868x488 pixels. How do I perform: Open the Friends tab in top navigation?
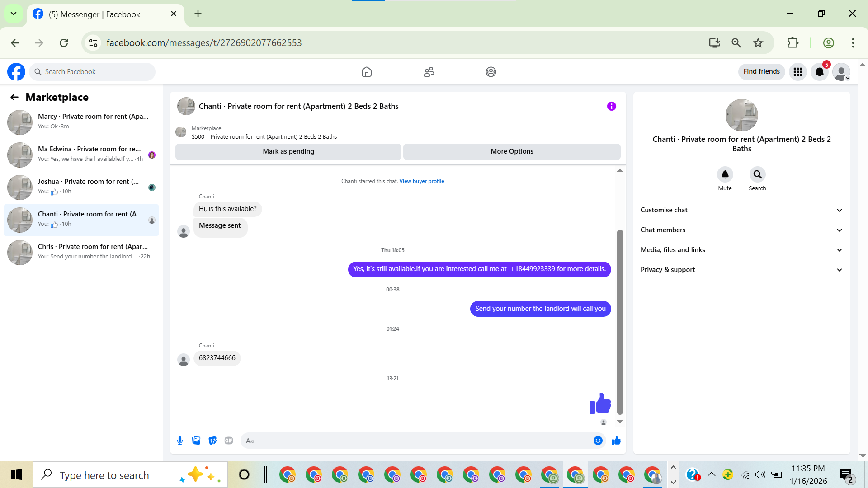coord(429,72)
